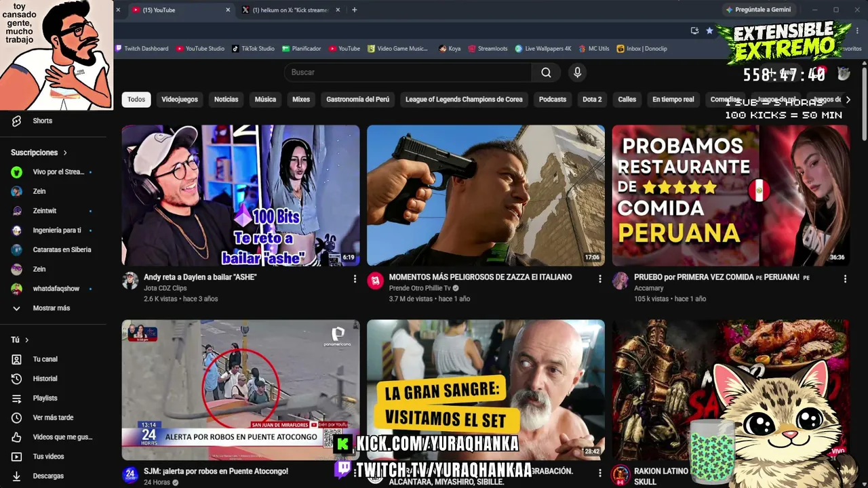This screenshot has height=488, width=868.
Task: Open Inbox | Donoclip bookmark
Action: (642, 49)
